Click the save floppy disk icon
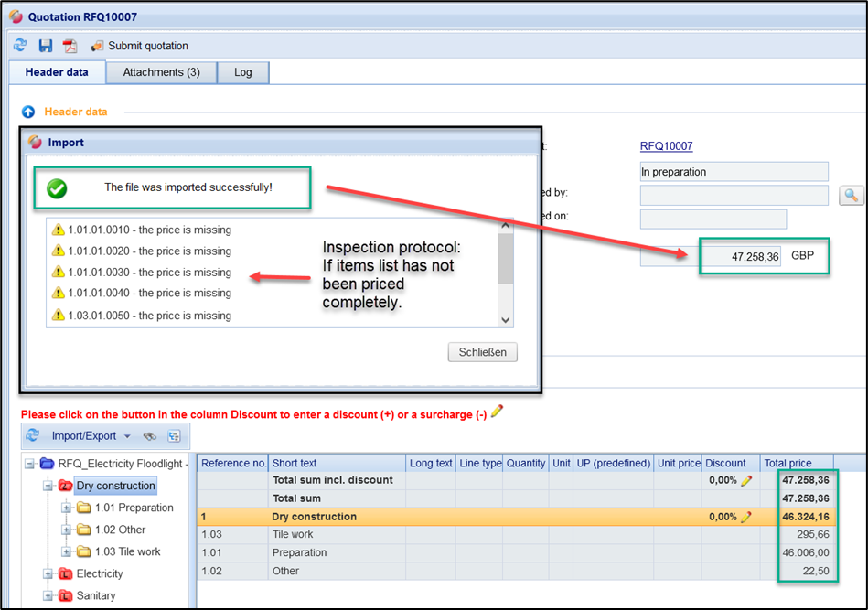Image resolution: width=868 pixels, height=610 pixels. [x=45, y=46]
